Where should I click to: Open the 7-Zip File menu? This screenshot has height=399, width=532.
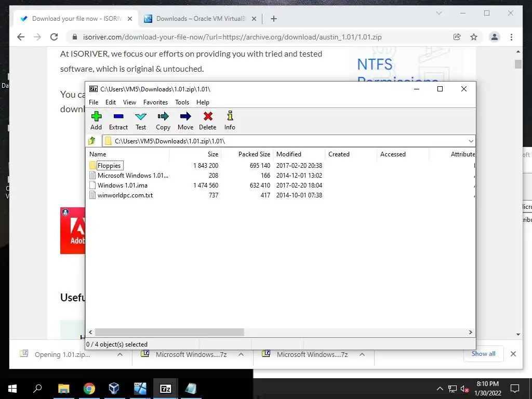click(94, 102)
